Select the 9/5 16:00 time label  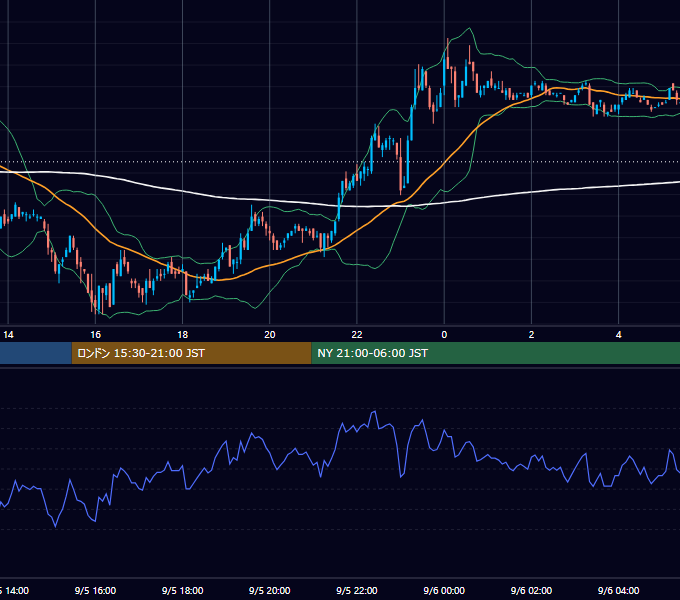95,590
